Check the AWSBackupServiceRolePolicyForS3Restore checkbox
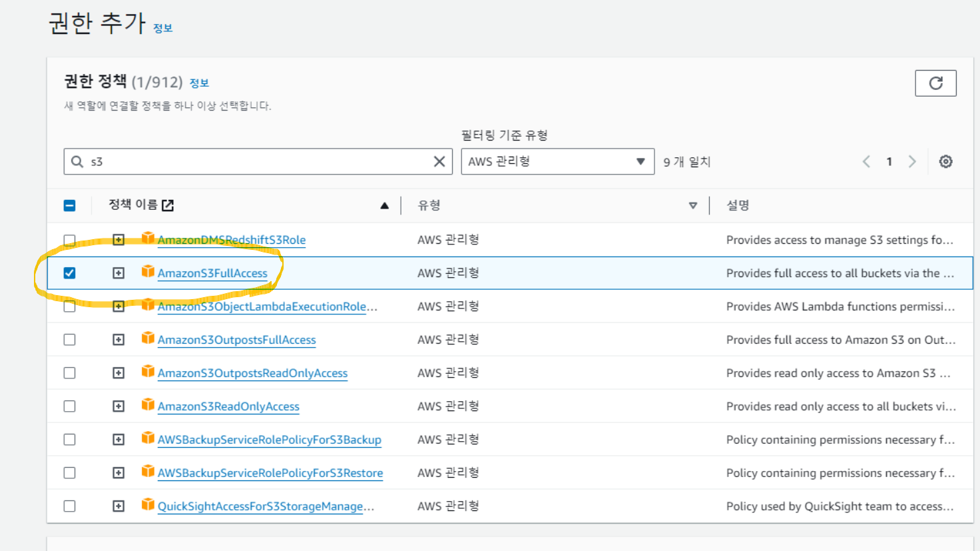The width and height of the screenshot is (980, 551). tap(69, 473)
